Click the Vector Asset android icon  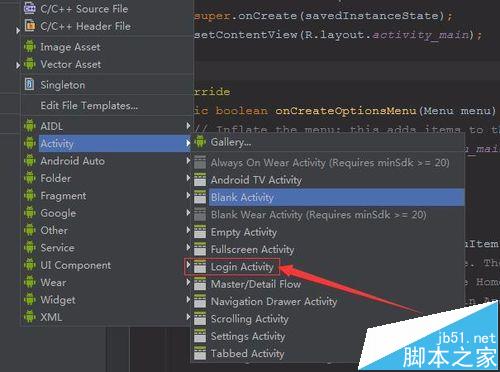click(30, 64)
